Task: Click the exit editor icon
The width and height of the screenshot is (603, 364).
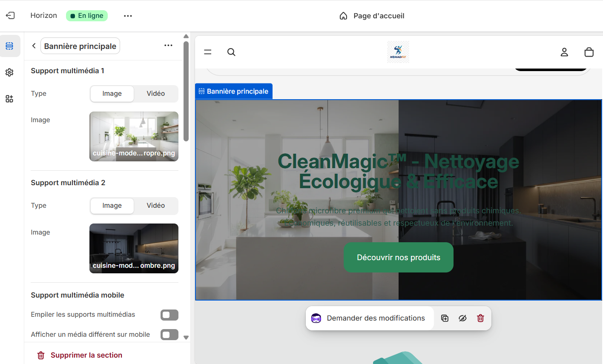Action: pos(10,16)
